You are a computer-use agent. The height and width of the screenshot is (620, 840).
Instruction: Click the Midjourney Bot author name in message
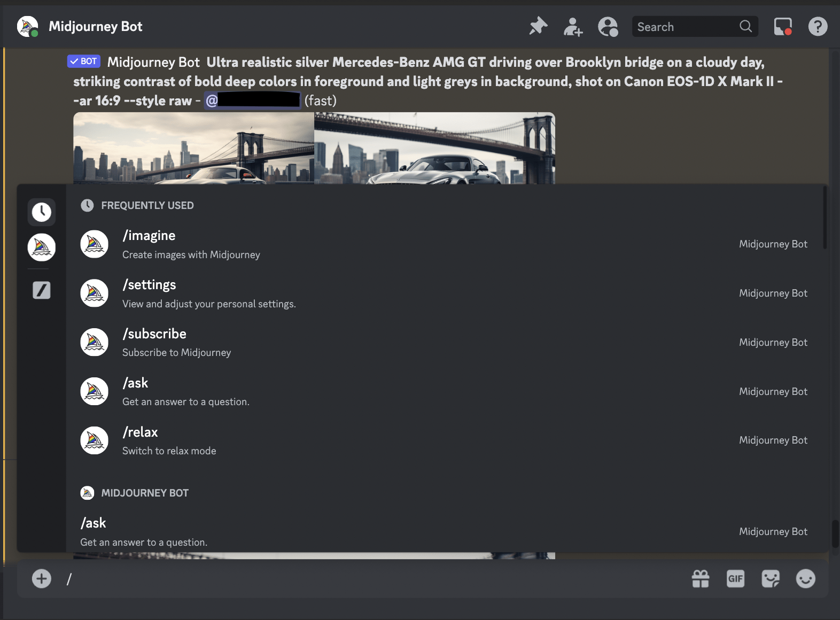click(x=153, y=62)
